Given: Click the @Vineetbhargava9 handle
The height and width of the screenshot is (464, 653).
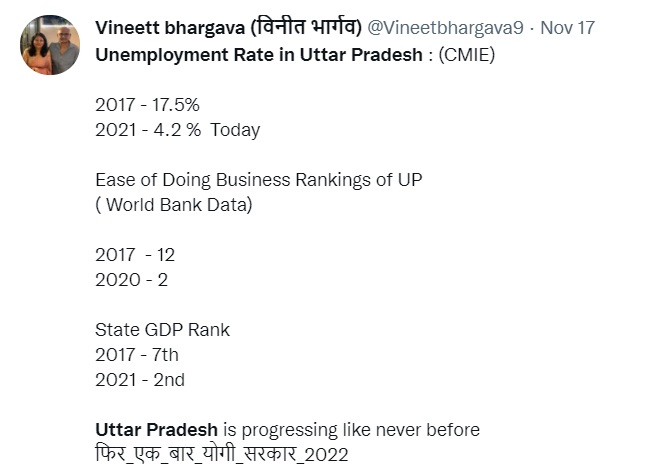Looking at the screenshot, I should coord(445,28).
